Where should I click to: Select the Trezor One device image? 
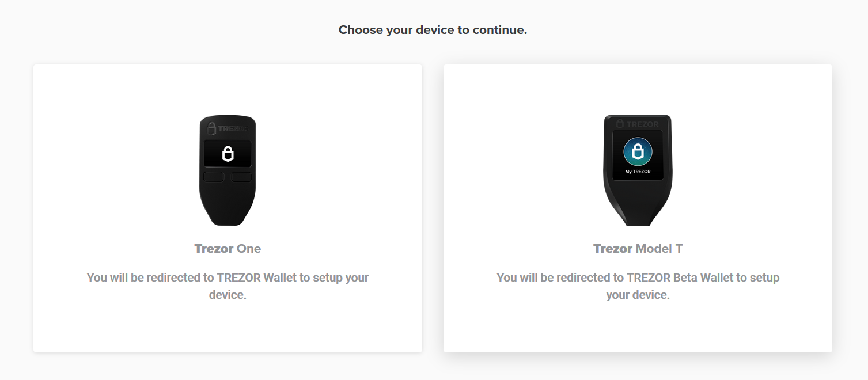click(228, 170)
